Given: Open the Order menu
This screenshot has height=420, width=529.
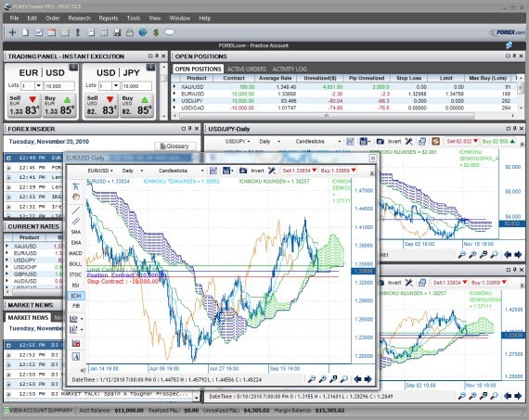Looking at the screenshot, I should 52,19.
